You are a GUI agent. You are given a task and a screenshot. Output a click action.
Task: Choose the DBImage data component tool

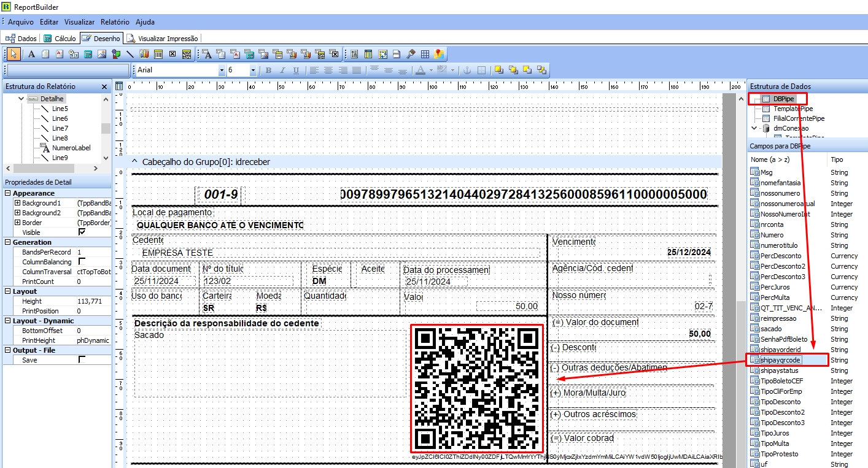tap(263, 54)
